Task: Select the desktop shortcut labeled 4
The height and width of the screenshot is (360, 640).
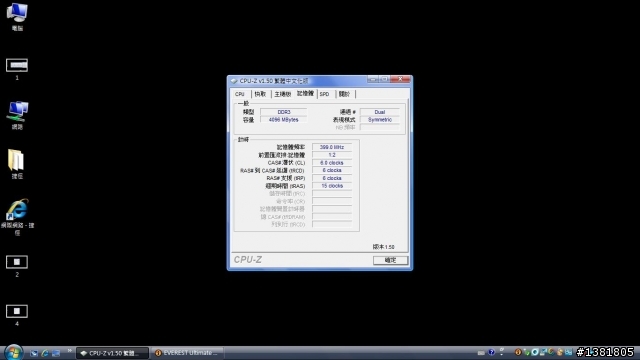Action: pyautogui.click(x=17, y=315)
